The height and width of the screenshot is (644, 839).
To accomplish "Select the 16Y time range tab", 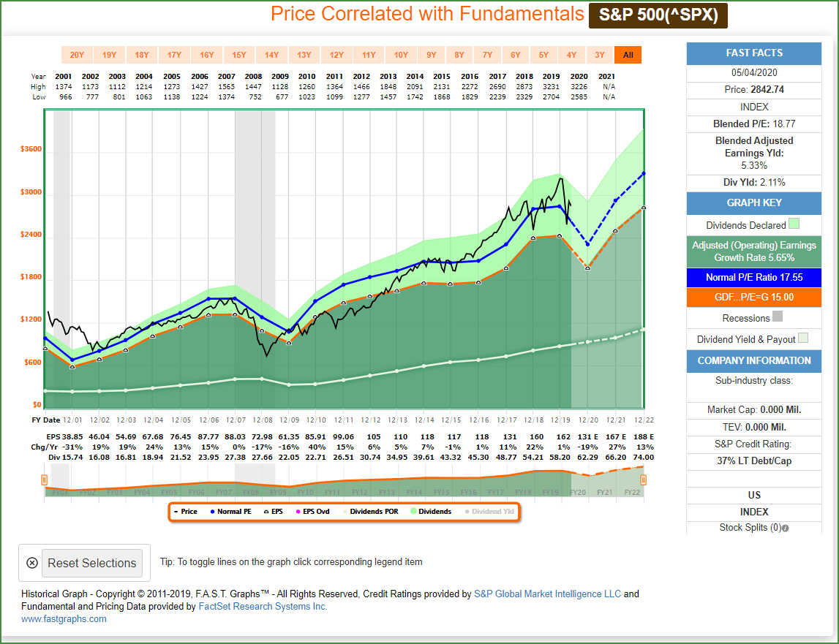I will tap(206, 55).
